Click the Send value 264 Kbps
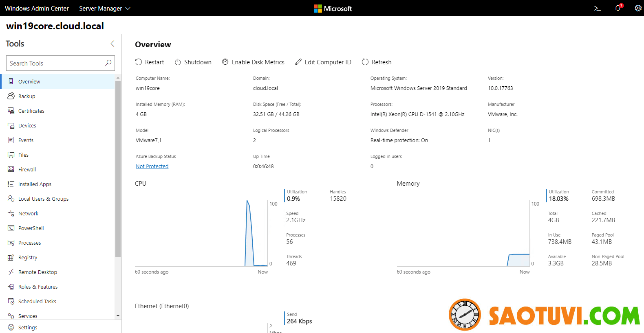This screenshot has height=333, width=644. [x=299, y=321]
